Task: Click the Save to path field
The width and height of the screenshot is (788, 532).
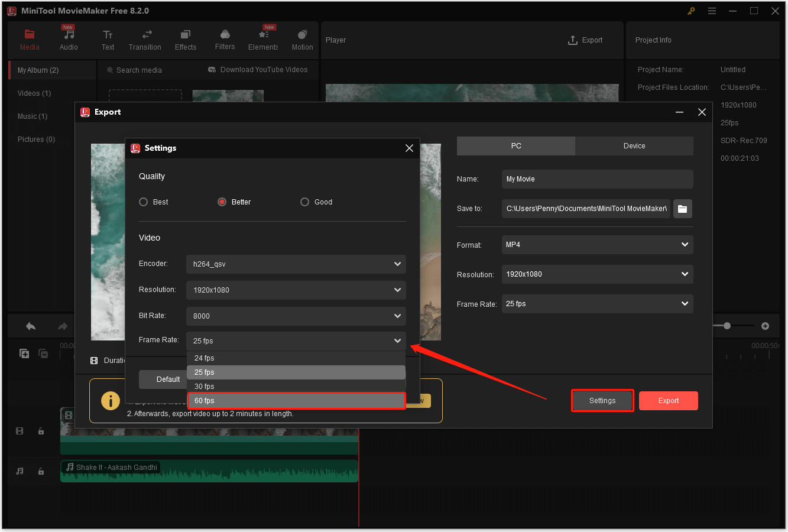Action: 586,209
